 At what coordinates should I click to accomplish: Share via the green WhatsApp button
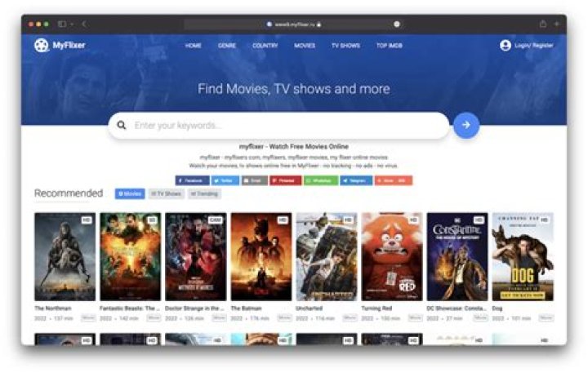tap(321, 180)
